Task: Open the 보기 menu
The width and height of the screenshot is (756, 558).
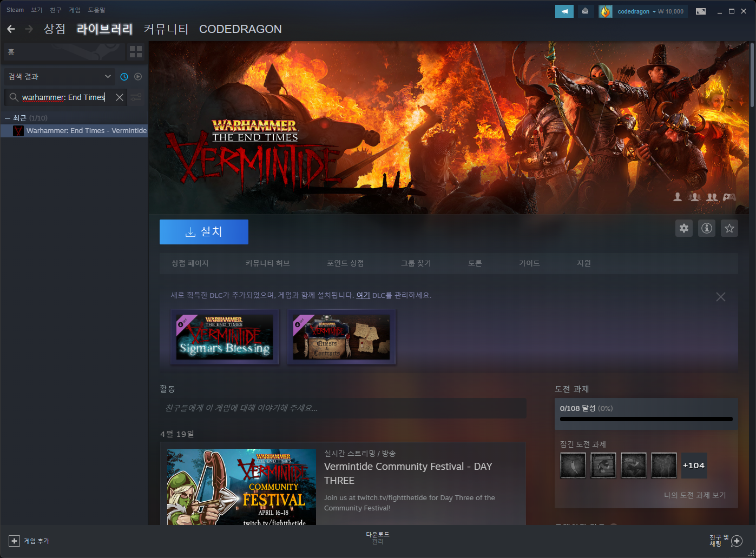Action: pos(37,10)
